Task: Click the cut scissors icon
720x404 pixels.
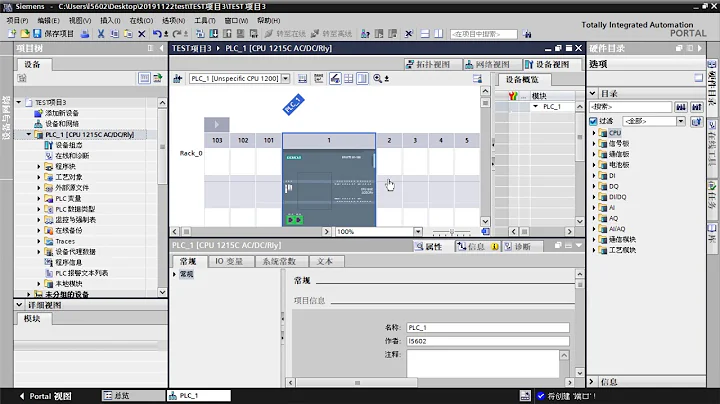Action: [101, 34]
